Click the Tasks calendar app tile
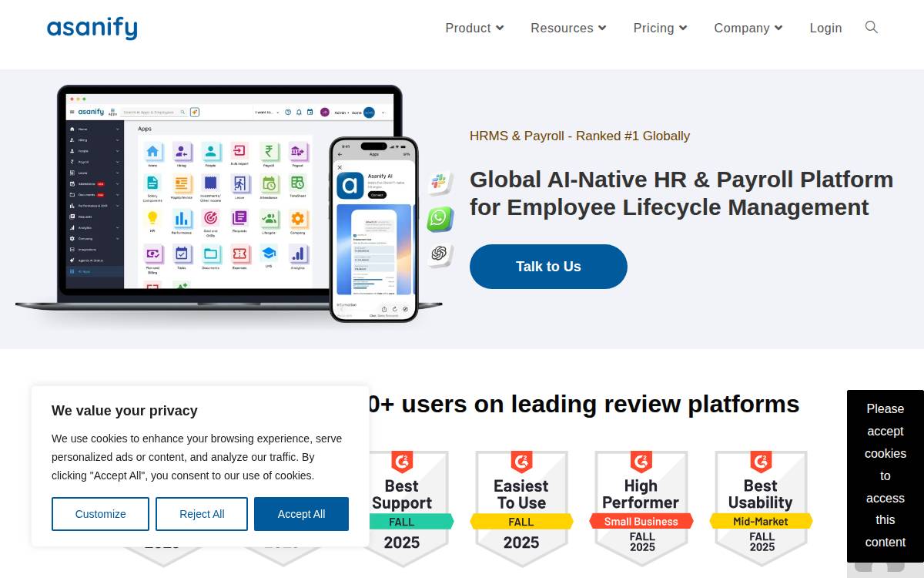This screenshot has width=924, height=578. (x=182, y=255)
